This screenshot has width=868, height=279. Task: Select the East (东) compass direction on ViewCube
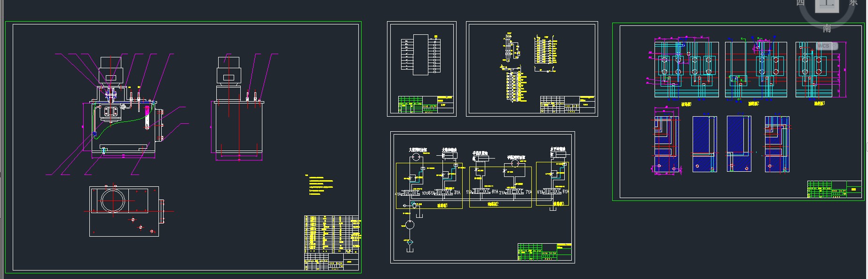click(x=853, y=3)
